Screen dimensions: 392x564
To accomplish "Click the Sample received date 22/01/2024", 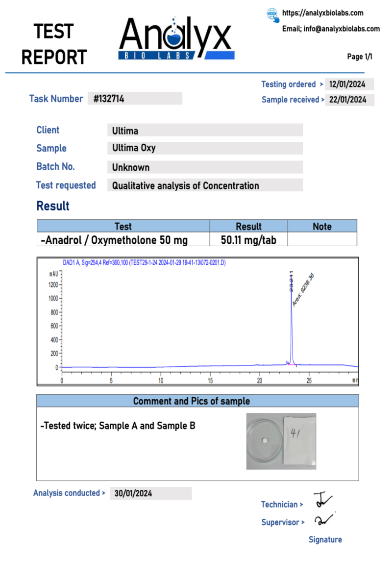I will (349, 100).
